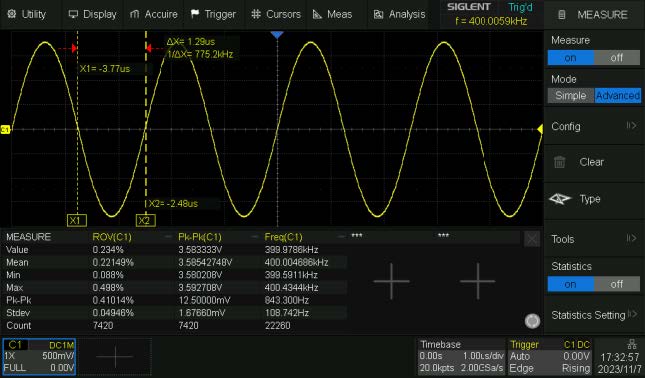Click the round reset statistics icon
This screenshot has height=378, width=645.
coord(532,321)
